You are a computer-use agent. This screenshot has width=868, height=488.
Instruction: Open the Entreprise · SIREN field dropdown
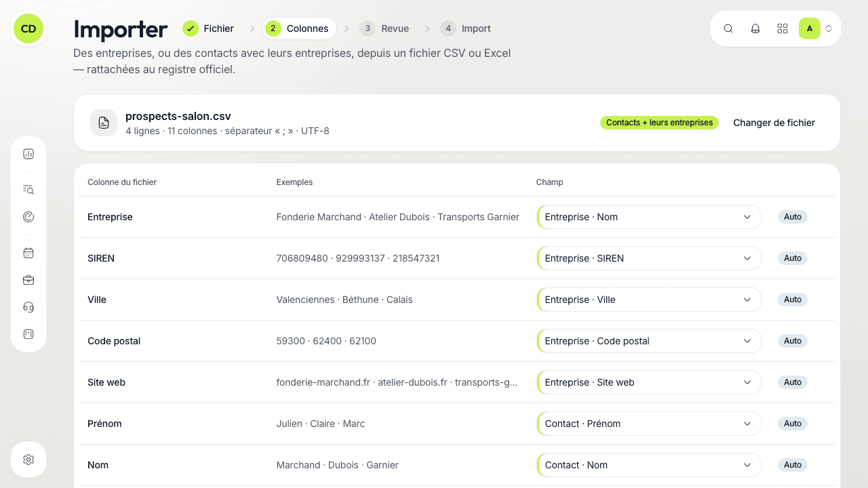pyautogui.click(x=649, y=258)
